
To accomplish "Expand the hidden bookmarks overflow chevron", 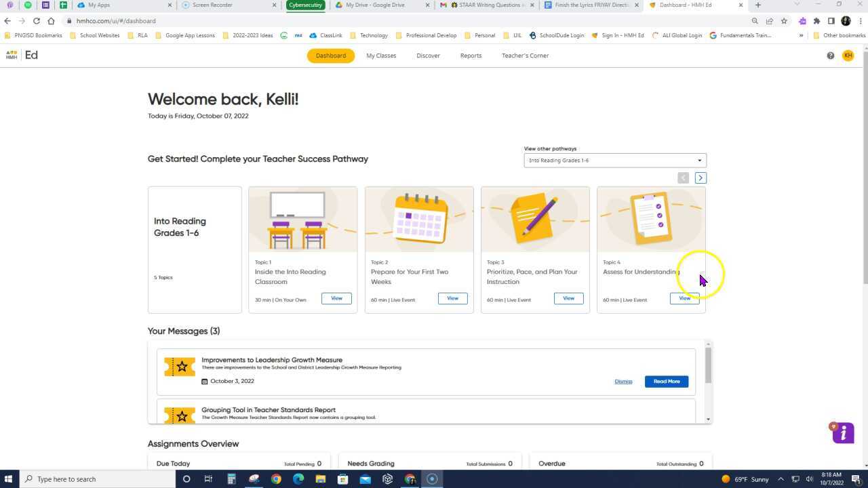I will pyautogui.click(x=801, y=35).
